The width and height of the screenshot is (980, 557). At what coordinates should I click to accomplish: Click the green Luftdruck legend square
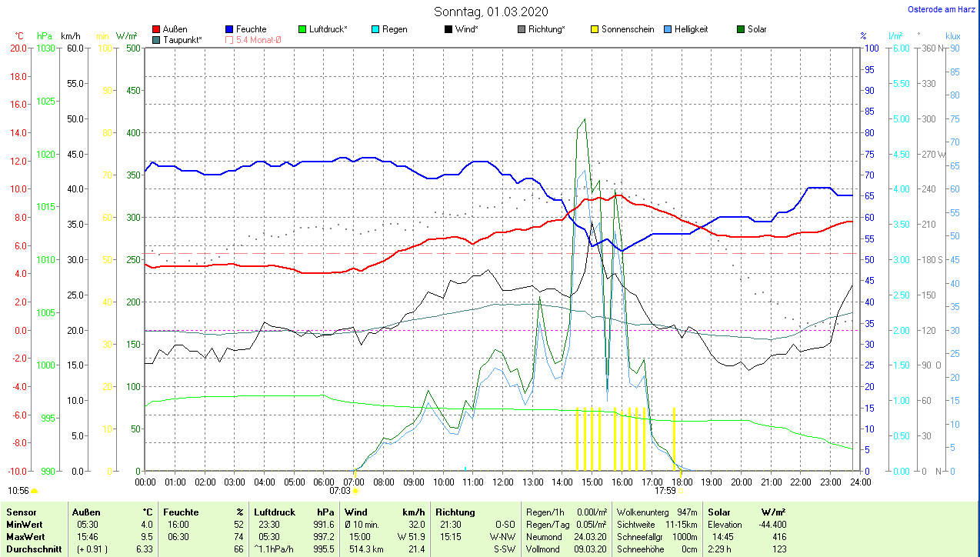tap(302, 29)
